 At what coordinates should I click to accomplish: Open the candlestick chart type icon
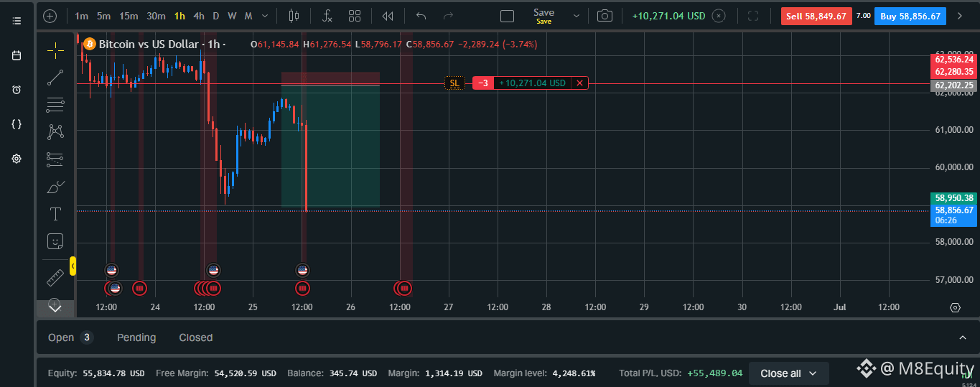293,16
